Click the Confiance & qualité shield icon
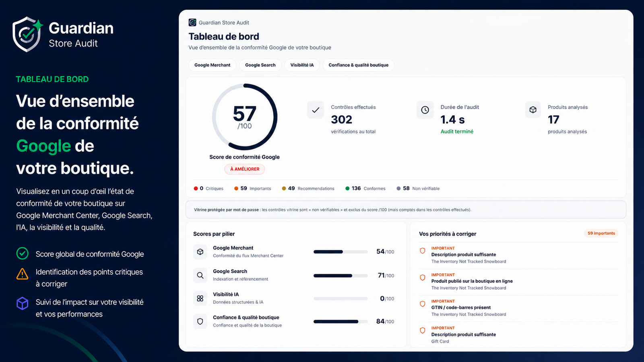The height and width of the screenshot is (362, 644). tap(200, 321)
